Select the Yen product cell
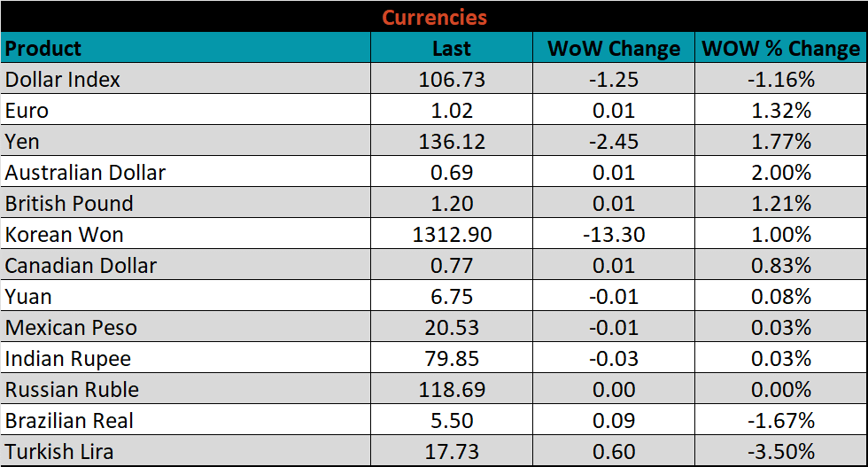 tap(23, 142)
